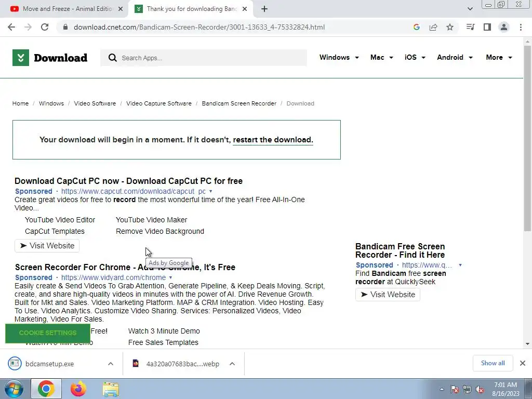Click the browser back arrow

(x=11, y=27)
